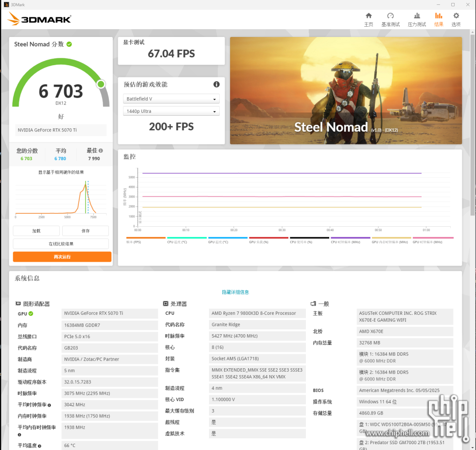This screenshot has width=476, height=450.
Task: Click American Megatrends BIOS value
Action: (405, 391)
